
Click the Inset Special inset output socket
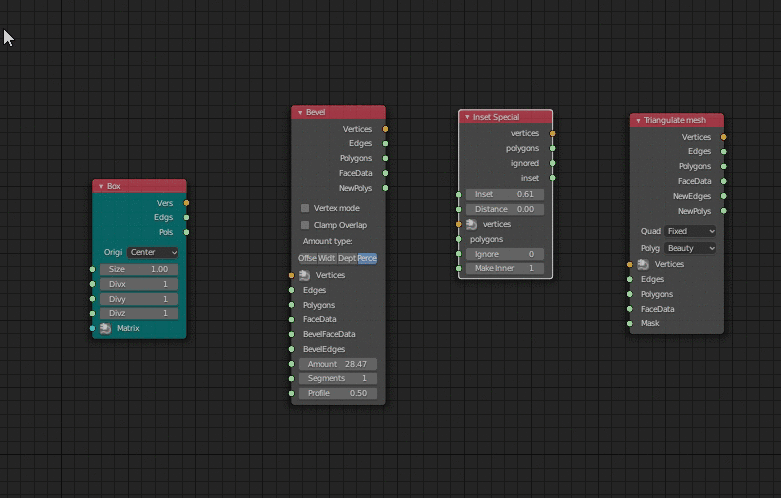(x=553, y=178)
